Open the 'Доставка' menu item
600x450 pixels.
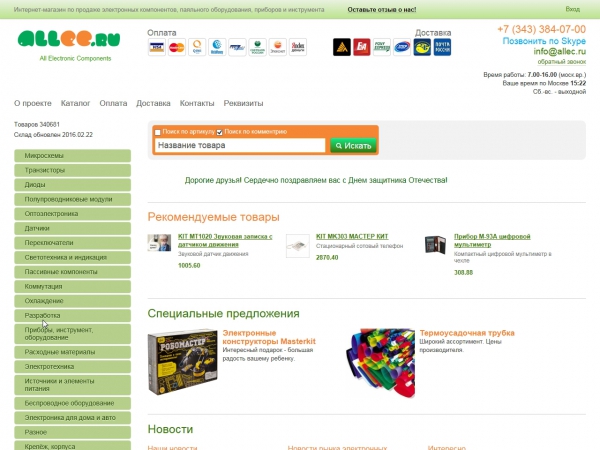(x=153, y=103)
